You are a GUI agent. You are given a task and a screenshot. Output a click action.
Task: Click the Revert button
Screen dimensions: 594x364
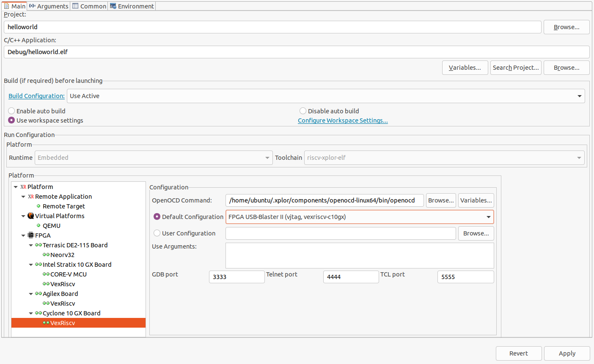click(519, 353)
